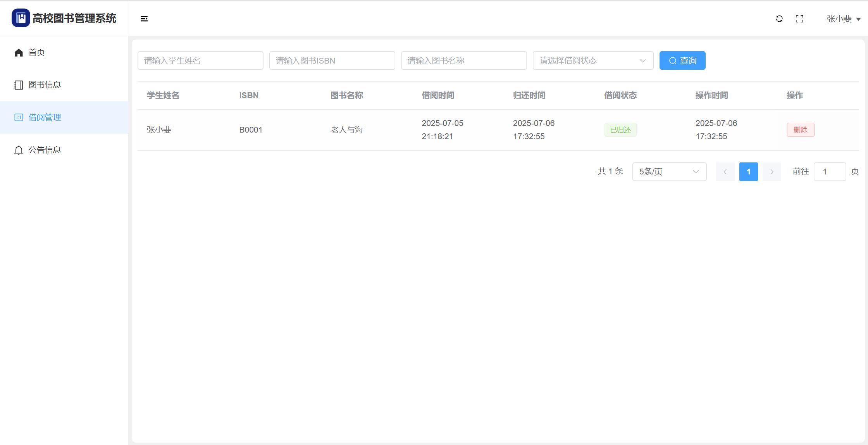Expand the 请选择借阅状态 dropdown
This screenshot has width=868, height=445.
tap(593, 60)
